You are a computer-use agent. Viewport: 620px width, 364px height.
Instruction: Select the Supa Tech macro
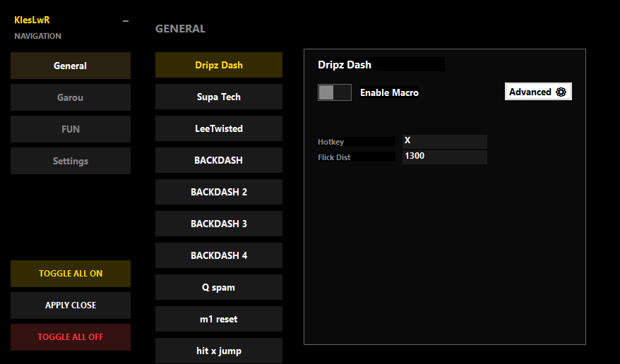pyautogui.click(x=219, y=97)
